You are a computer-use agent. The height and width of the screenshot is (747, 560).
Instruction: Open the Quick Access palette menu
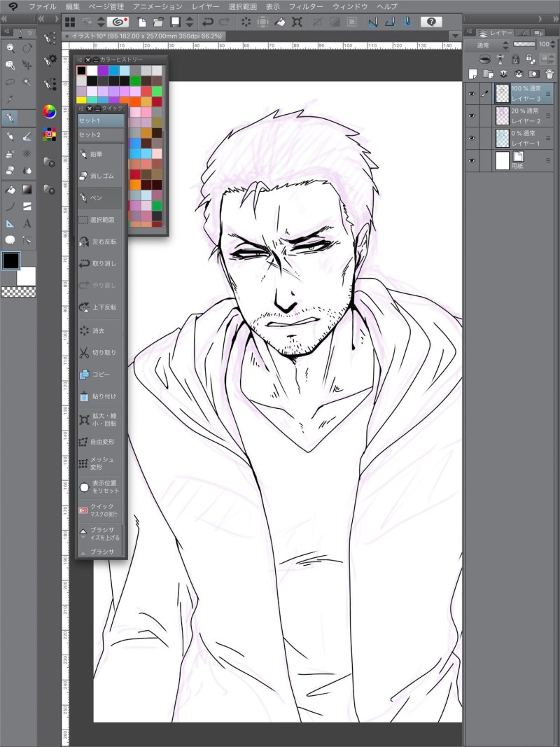tap(81, 109)
